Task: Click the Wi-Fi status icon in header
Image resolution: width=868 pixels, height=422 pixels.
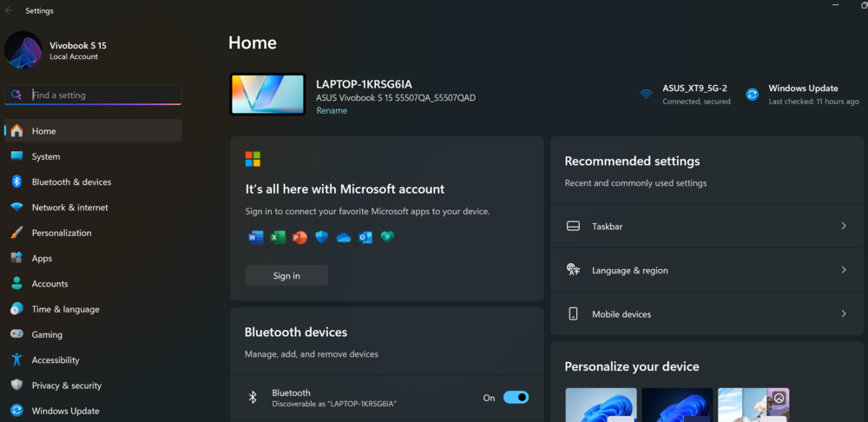Action: pos(646,94)
